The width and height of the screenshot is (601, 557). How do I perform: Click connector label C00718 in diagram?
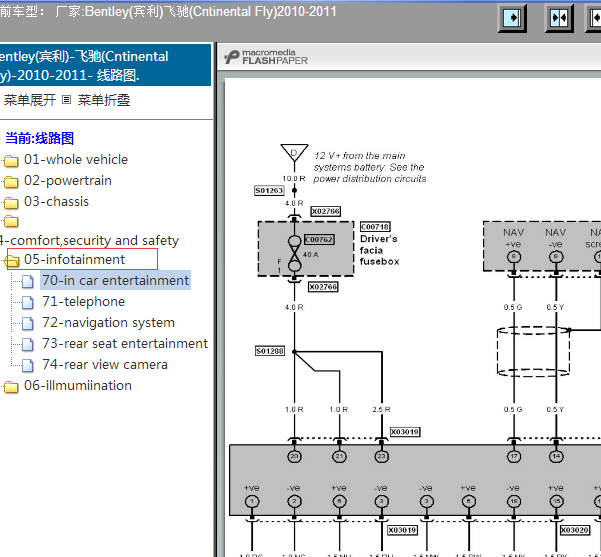tap(375, 227)
